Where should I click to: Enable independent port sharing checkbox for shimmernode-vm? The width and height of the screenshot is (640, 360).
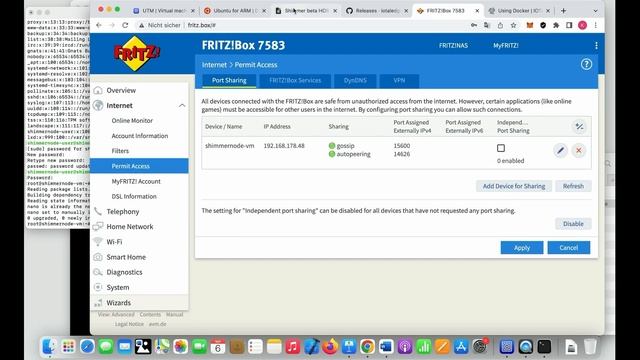(x=501, y=148)
